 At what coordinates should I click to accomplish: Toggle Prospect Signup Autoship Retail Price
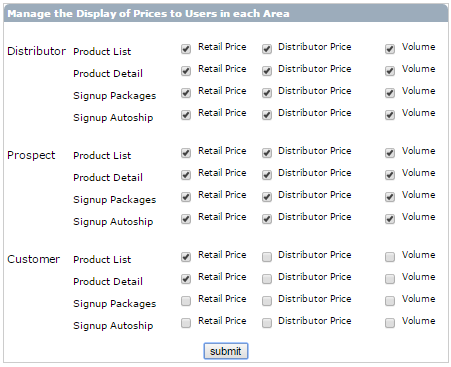click(186, 219)
